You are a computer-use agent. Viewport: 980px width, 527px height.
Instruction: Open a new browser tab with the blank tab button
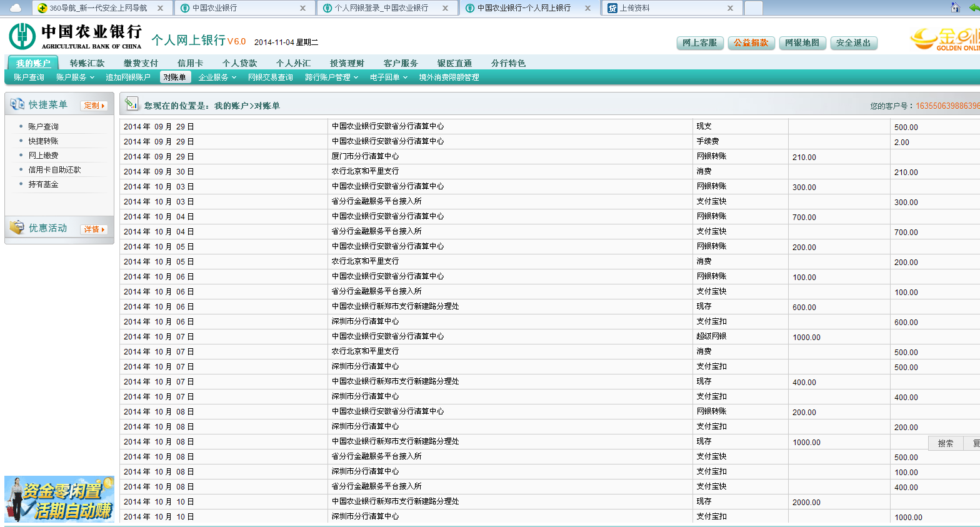coord(753,8)
